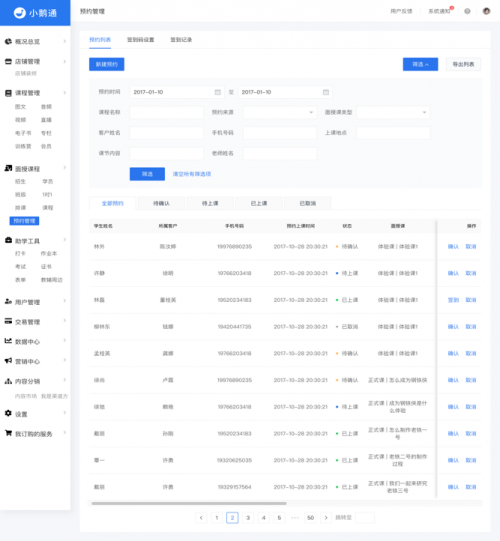Click the 课程名称 input field
This screenshot has width=500, height=541.
pos(167,112)
